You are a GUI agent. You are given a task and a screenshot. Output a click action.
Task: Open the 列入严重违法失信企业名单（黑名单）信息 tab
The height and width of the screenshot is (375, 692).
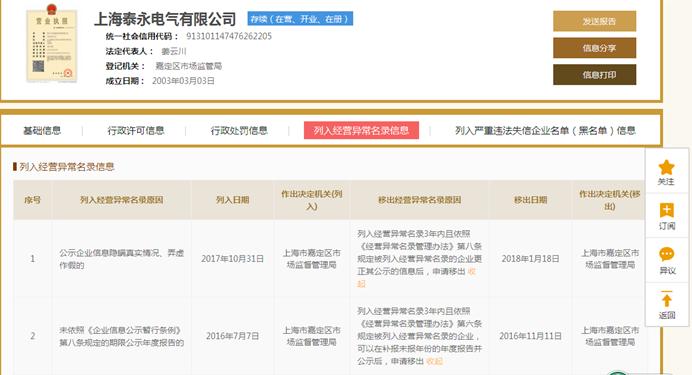545,131
